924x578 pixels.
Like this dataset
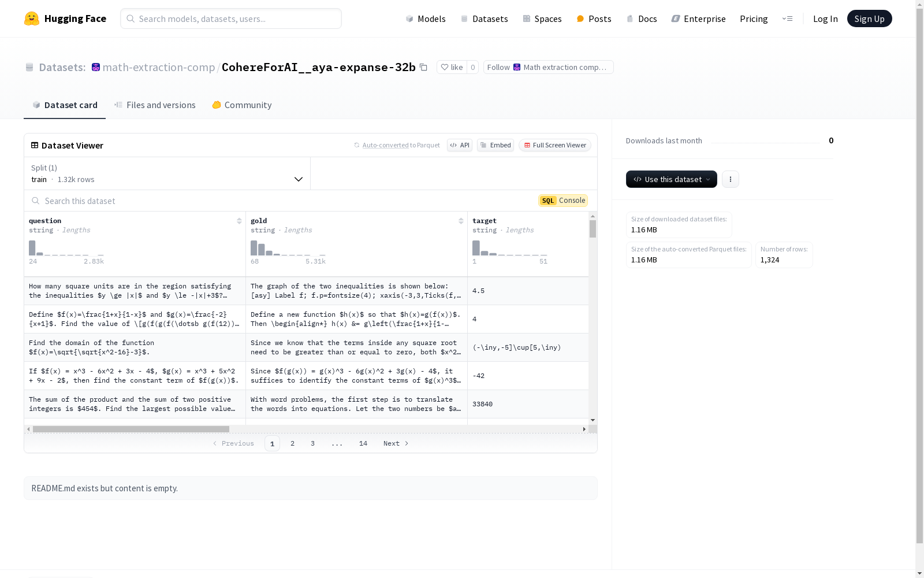(x=452, y=67)
